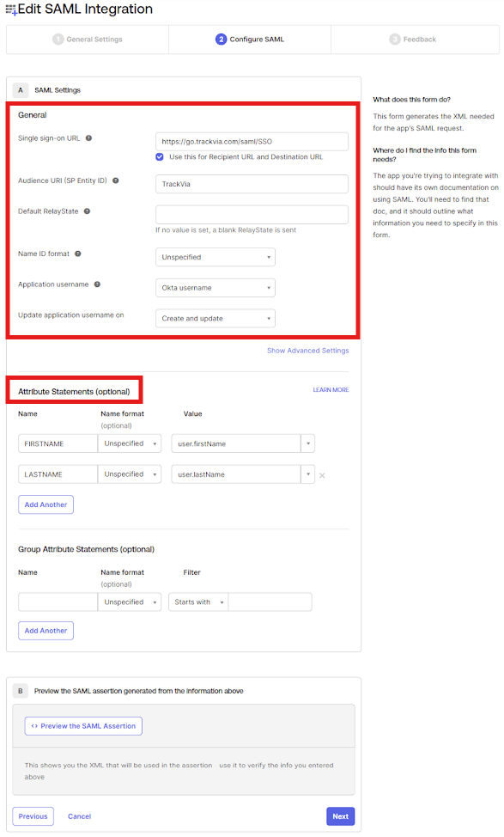Screen dimensions: 504x837
Task: Click the help icon beside Single sign-on URL
Action: point(89,138)
